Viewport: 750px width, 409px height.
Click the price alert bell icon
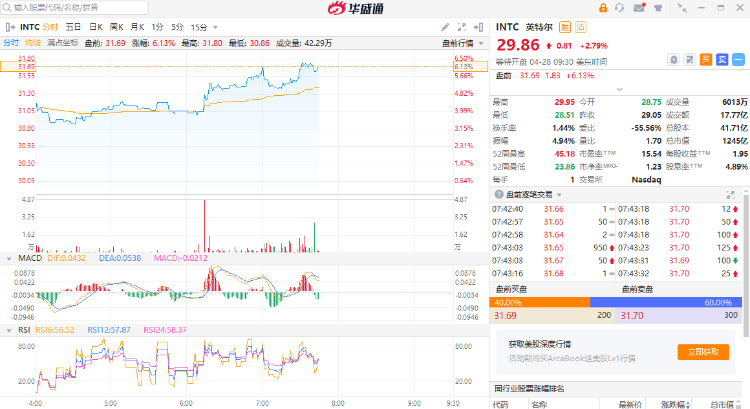[x=673, y=60]
